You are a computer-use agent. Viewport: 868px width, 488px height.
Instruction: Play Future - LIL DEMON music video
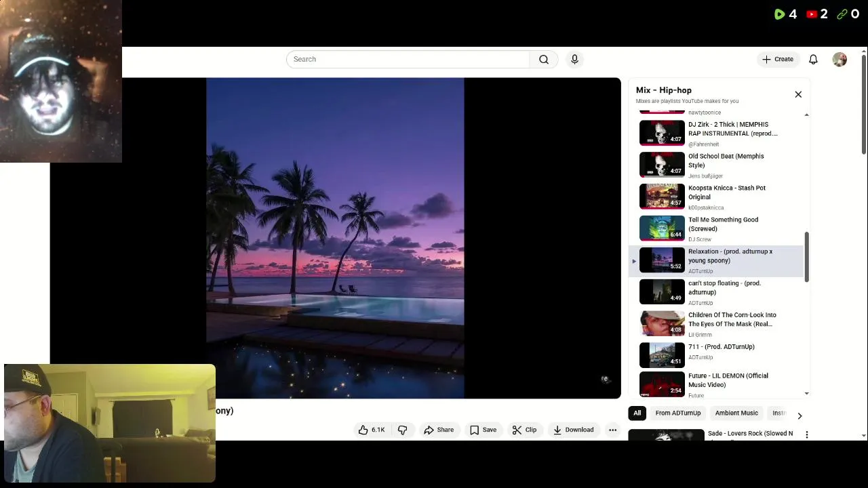(717, 385)
